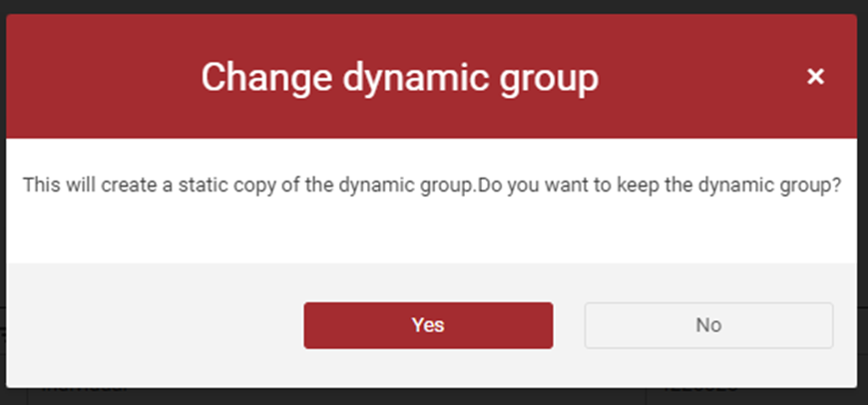The width and height of the screenshot is (868, 405).
Task: Click the column divider visible below the dialog
Action: click(647, 396)
